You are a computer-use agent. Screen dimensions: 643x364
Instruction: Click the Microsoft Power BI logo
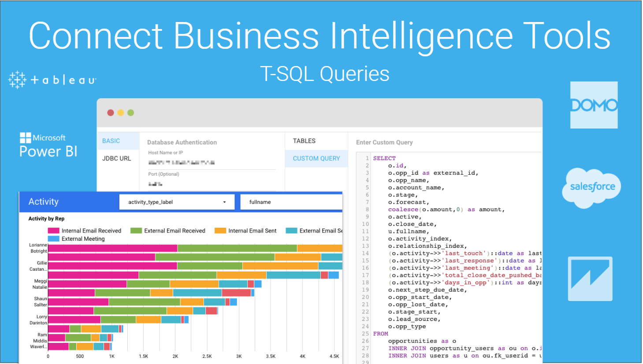click(x=48, y=145)
